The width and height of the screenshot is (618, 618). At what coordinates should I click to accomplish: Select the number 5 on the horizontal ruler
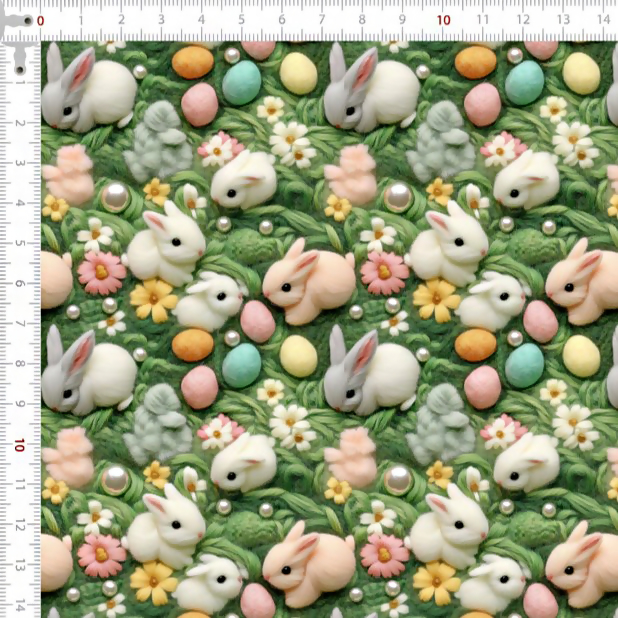pyautogui.click(x=242, y=20)
